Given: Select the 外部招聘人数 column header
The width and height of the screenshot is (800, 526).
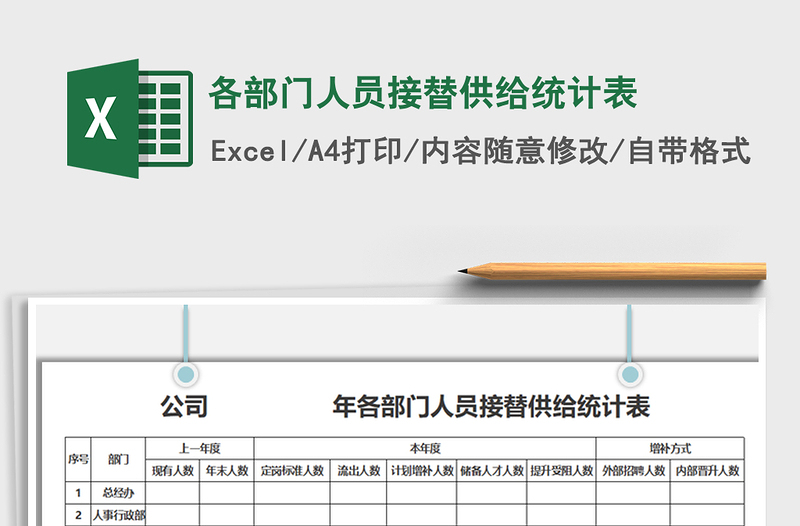Looking at the screenshot, I should click(x=633, y=470).
